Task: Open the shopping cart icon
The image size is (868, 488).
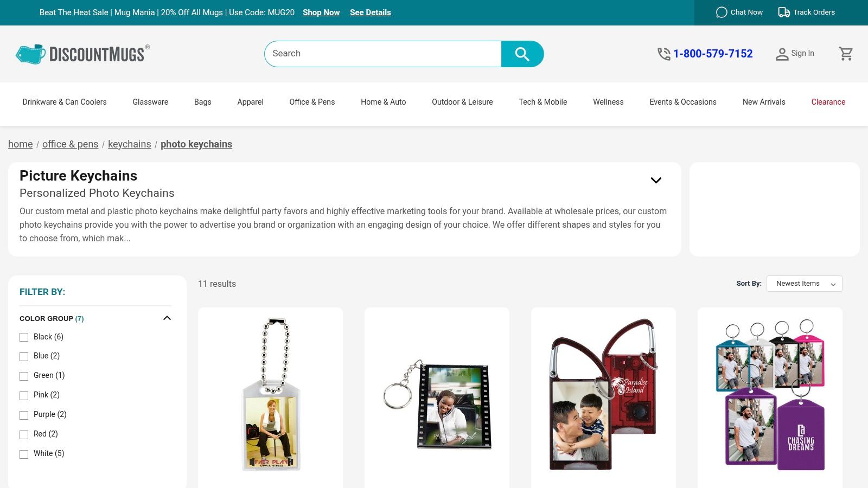Action: 846,54
